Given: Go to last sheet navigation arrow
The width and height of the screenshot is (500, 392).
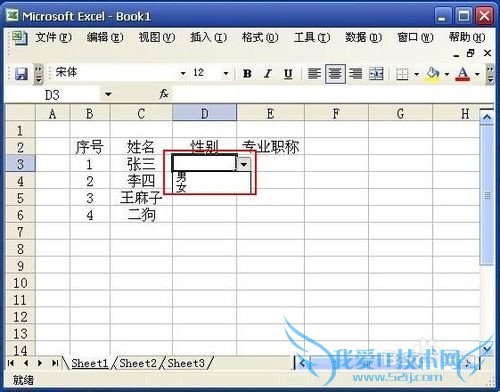Looking at the screenshot, I should [55, 363].
